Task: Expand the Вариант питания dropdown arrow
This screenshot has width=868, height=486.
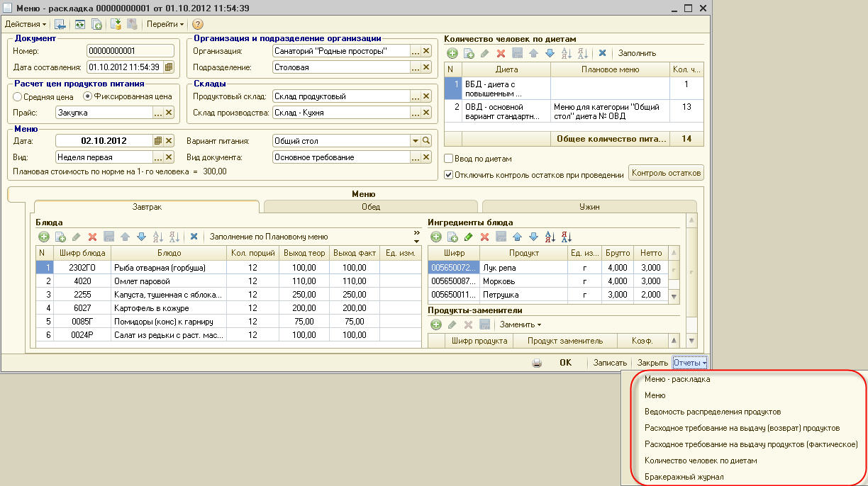Action: coord(415,141)
